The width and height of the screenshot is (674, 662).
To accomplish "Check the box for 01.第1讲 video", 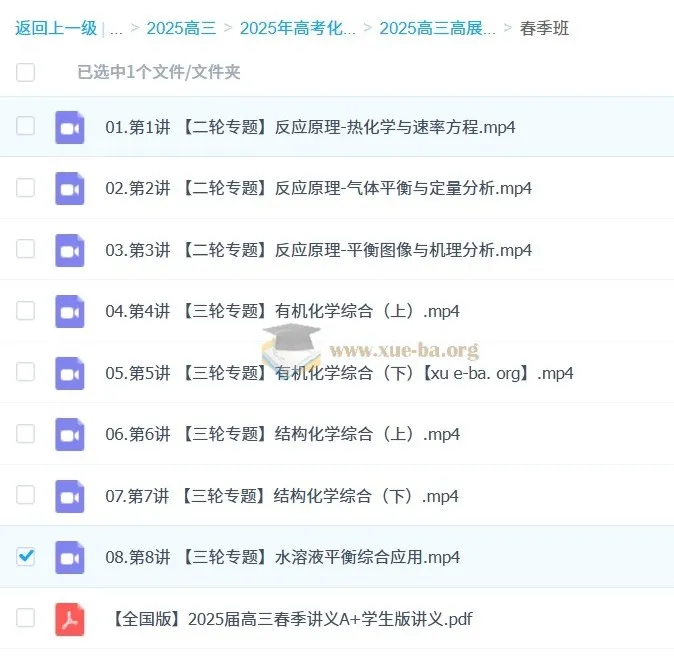I will [x=25, y=126].
